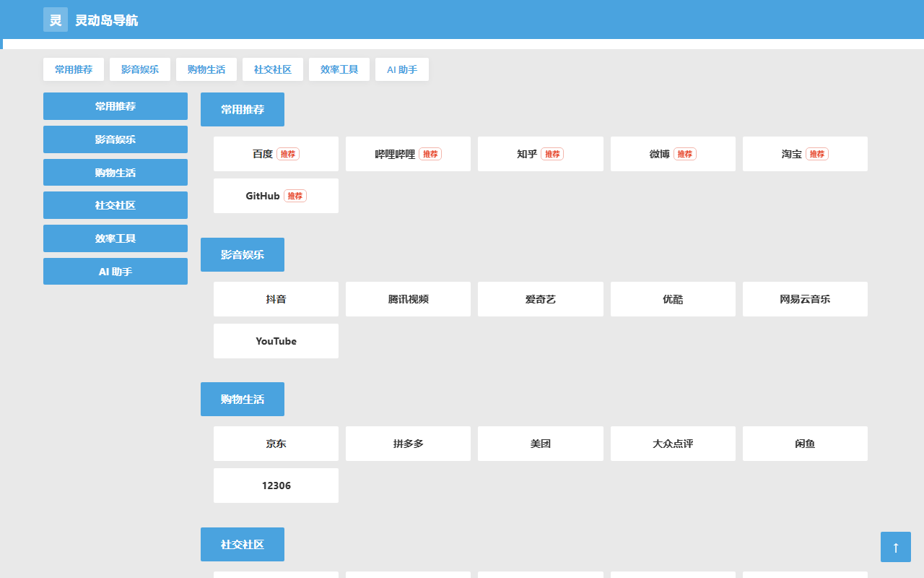Click the 影音娱乐 section heading above 抖音
The height and width of the screenshot is (578, 924).
(243, 255)
